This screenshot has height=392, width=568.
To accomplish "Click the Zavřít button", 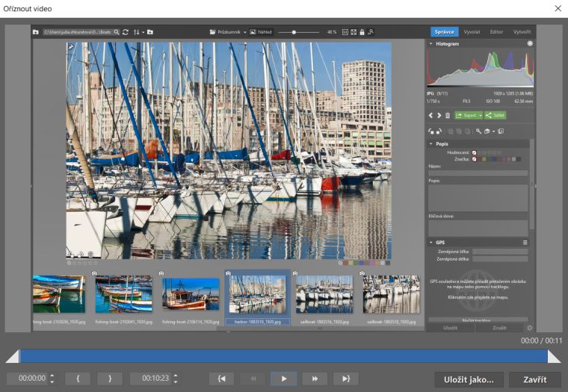I will point(534,379).
